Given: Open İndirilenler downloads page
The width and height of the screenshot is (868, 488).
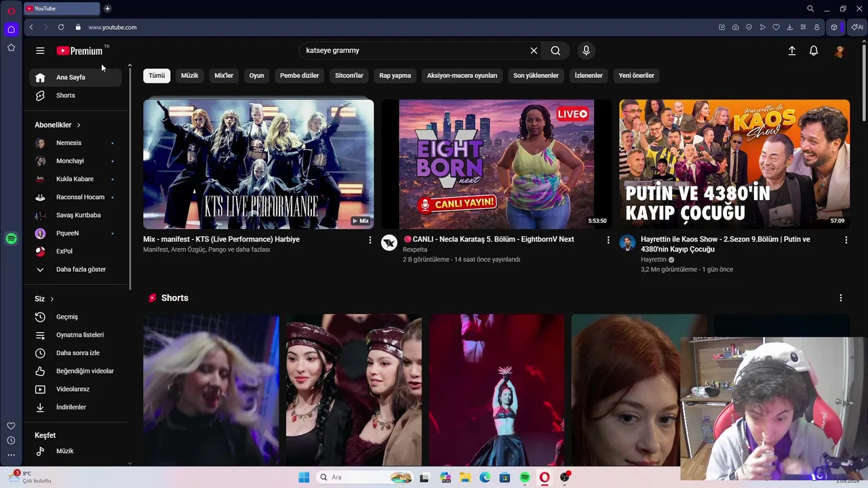Looking at the screenshot, I should pyautogui.click(x=75, y=407).
